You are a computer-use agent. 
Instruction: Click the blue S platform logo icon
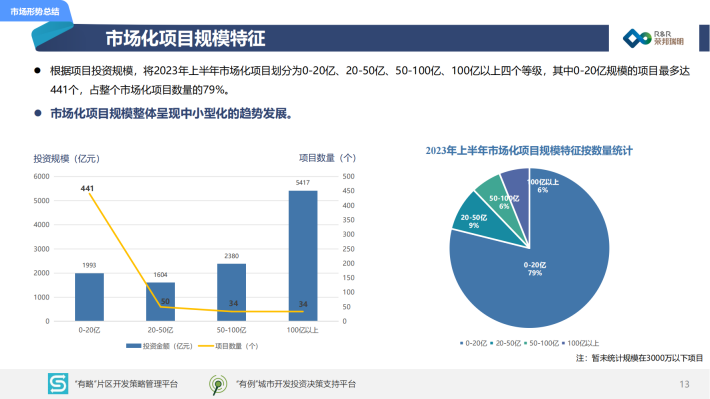coord(58,384)
